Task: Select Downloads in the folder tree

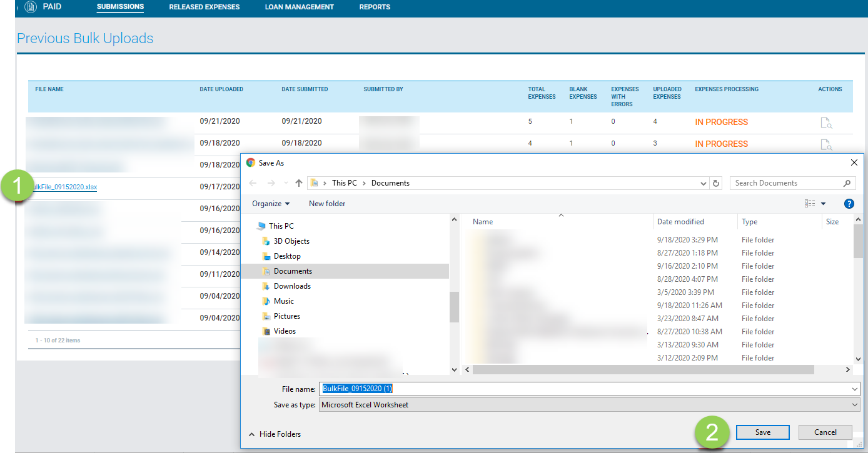Action: (x=292, y=286)
